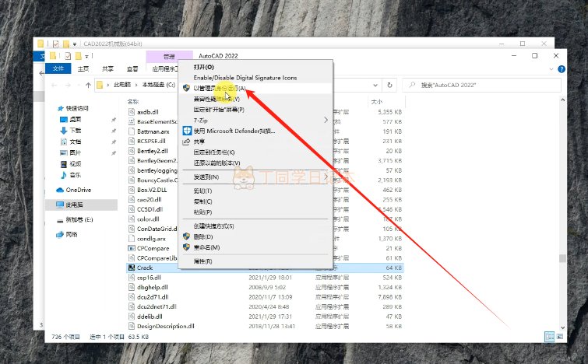Select the axdb.dll file
The image size is (588, 364).
tap(148, 112)
